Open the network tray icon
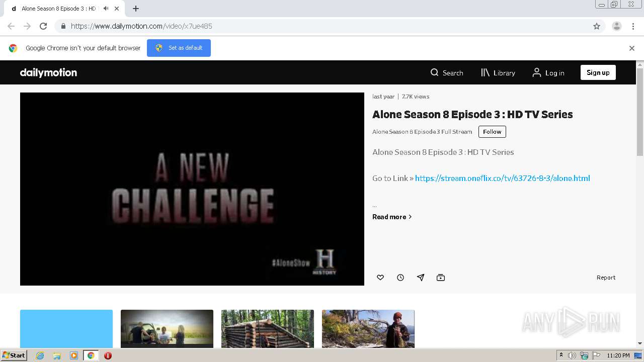This screenshot has height=362, width=644. (584, 355)
